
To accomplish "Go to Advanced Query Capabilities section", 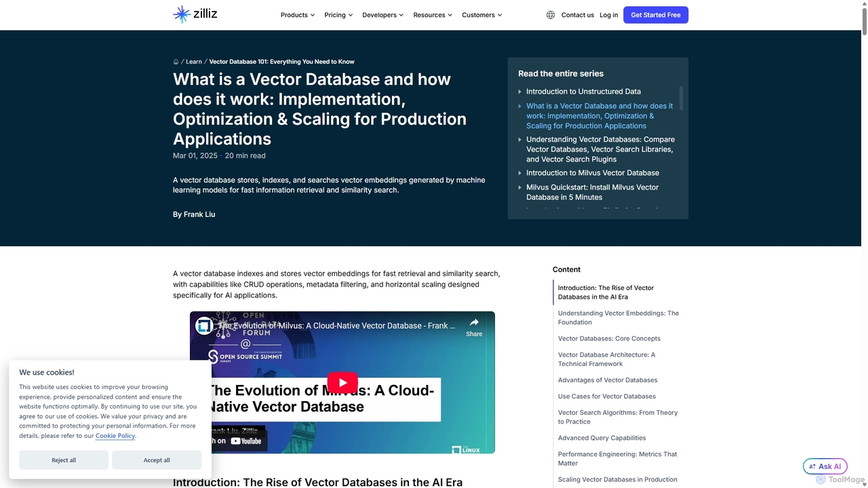I will (x=602, y=438).
